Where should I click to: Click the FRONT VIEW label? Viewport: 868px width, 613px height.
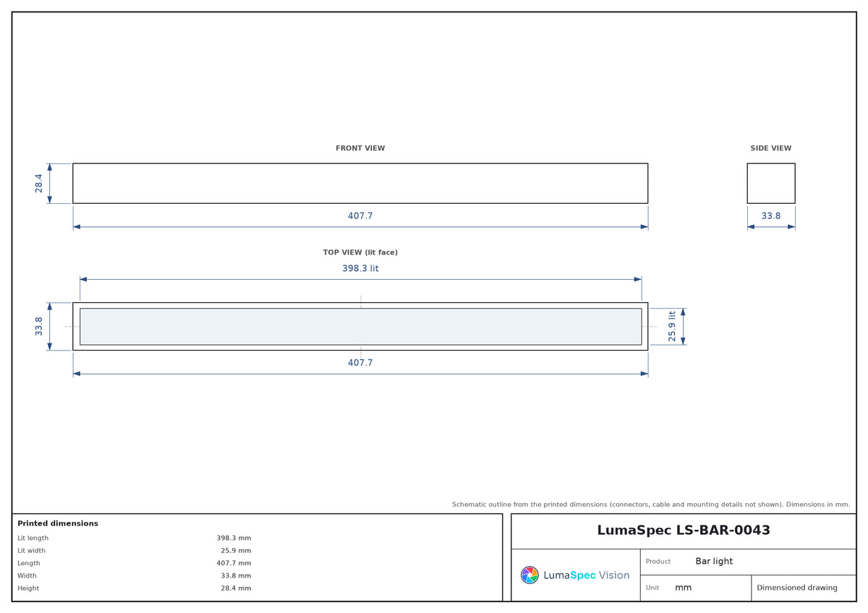point(360,148)
